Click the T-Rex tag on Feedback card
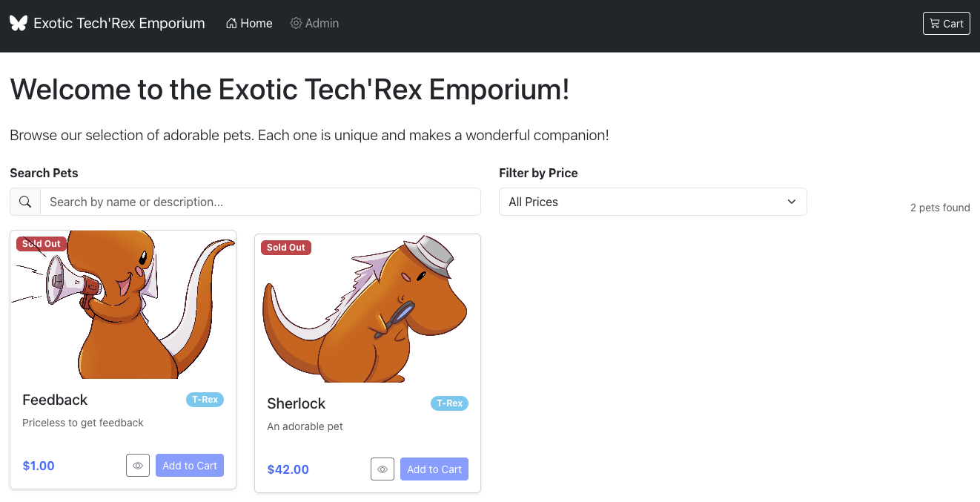 [205, 400]
